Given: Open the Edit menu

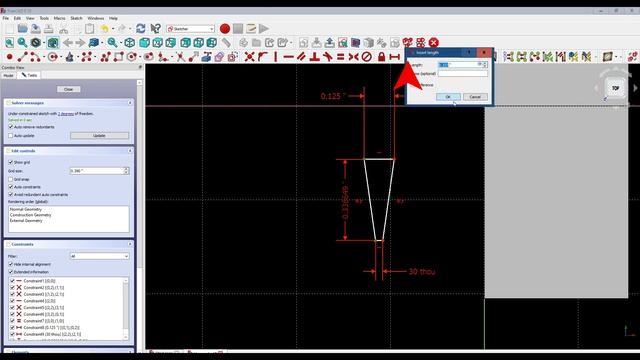Looking at the screenshot, I should tap(17, 18).
